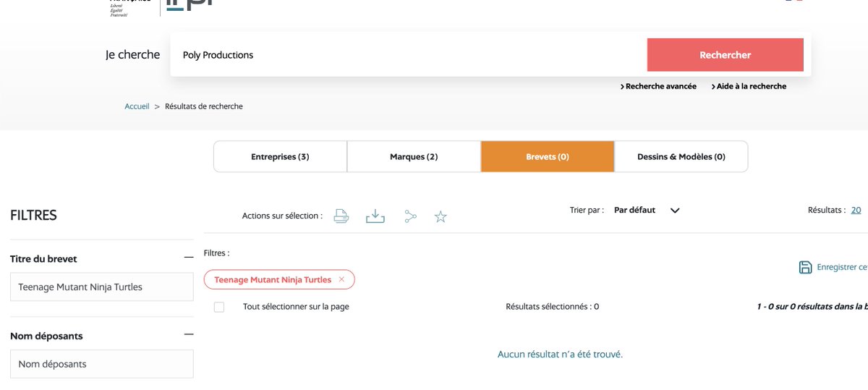Remove the Teenage Mutant Ninja Turtles filter
This screenshot has width=868, height=390.
coord(341,279)
